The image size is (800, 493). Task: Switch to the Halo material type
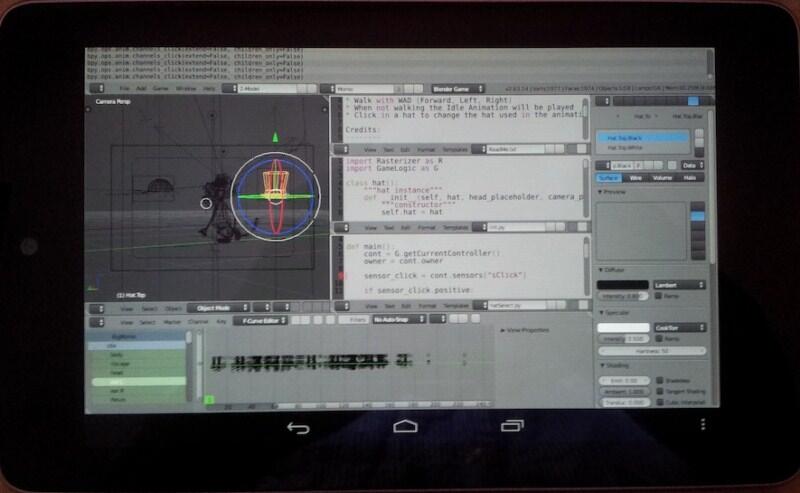[x=690, y=178]
